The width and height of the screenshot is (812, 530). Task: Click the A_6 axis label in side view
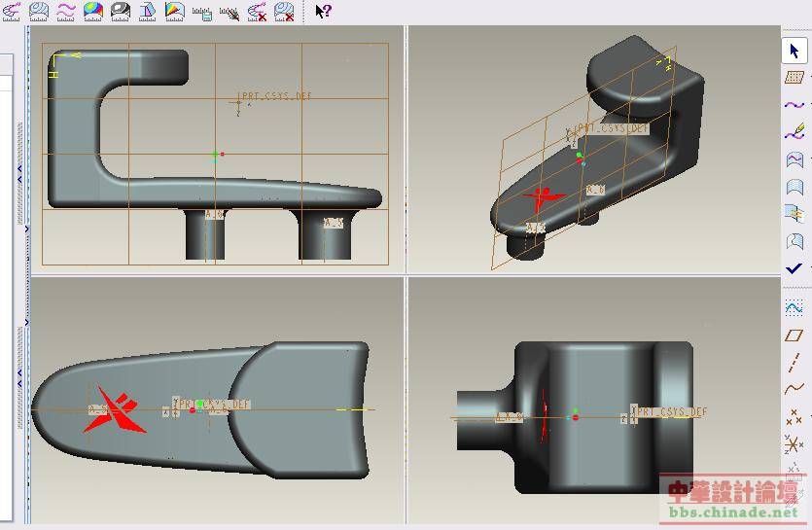pyautogui.click(x=214, y=215)
